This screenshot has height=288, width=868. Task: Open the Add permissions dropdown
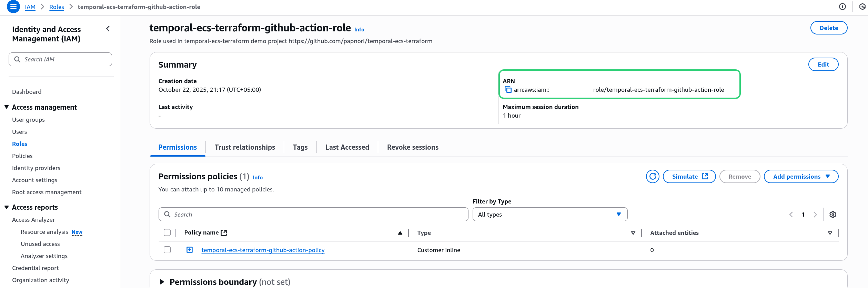tap(801, 177)
